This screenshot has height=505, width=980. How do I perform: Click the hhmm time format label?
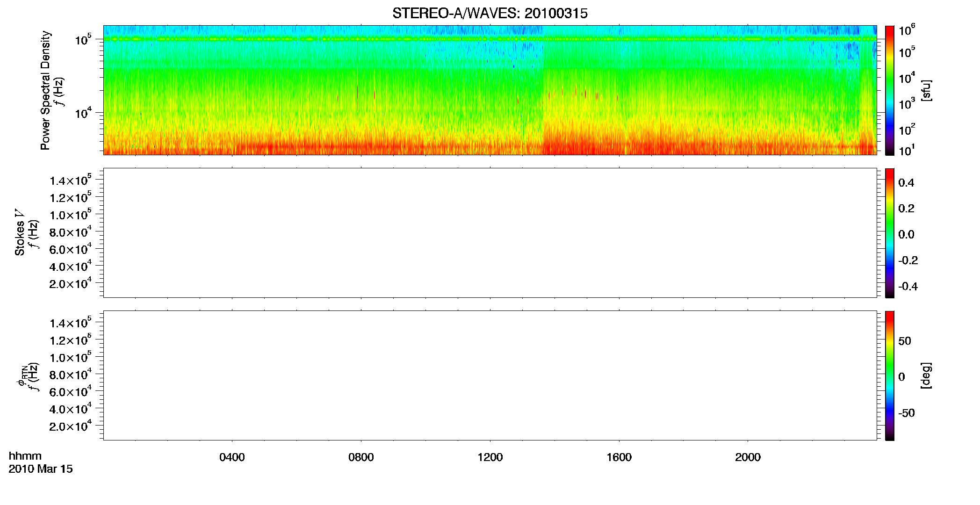click(x=25, y=456)
